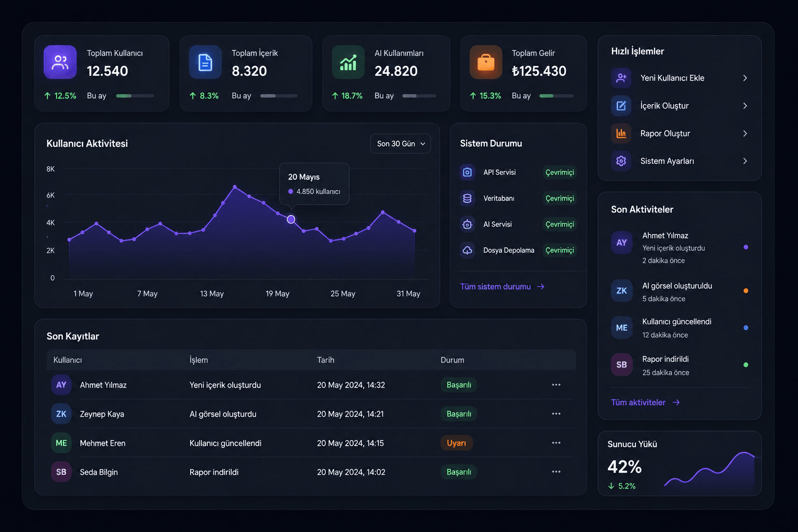Open more options for Zeynep Kaya row

click(x=556, y=414)
